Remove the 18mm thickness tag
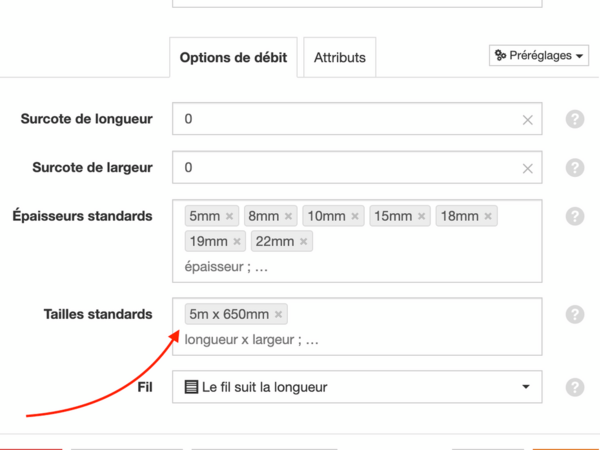This screenshot has width=600, height=450. click(x=488, y=216)
